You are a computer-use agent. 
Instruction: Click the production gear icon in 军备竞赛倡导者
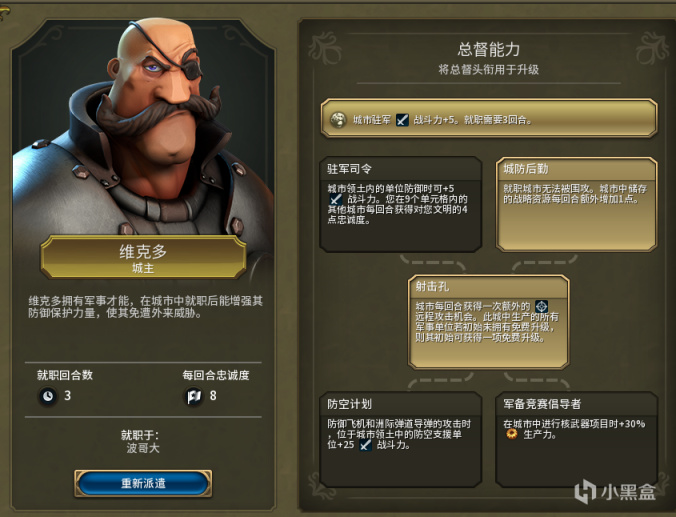(512, 434)
